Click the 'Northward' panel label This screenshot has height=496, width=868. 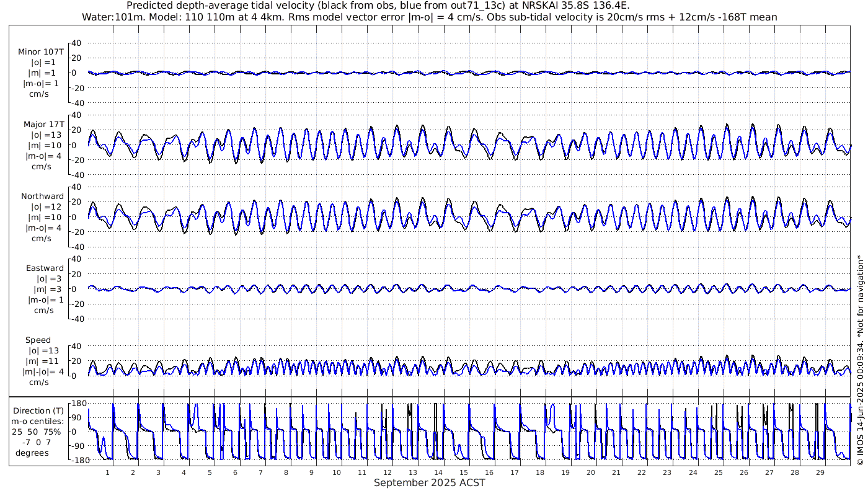coord(42,197)
